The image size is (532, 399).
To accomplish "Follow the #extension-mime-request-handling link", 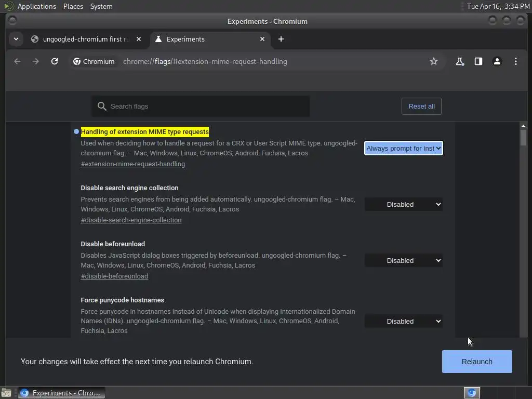I will click(x=132, y=164).
